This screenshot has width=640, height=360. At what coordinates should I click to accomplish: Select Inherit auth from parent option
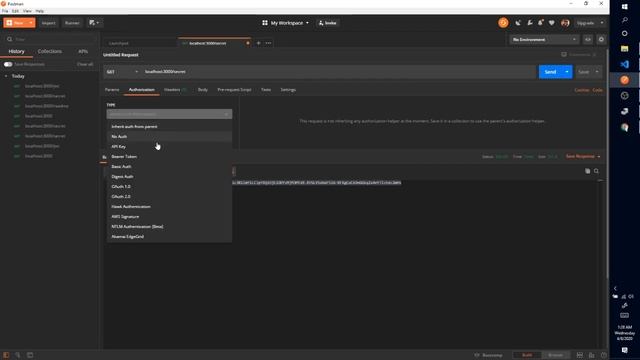coord(169,127)
